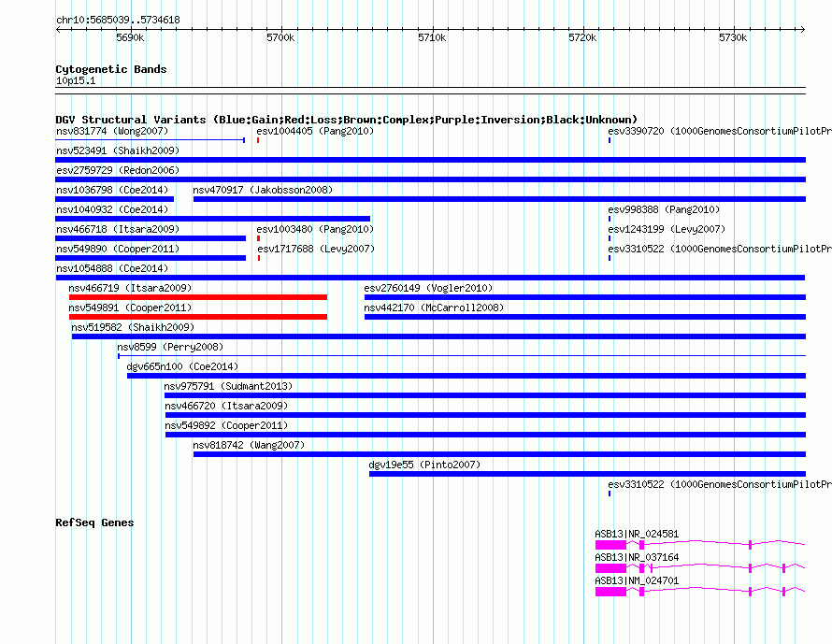Click the large exon block of ASB13 NM_024701
The width and height of the screenshot is (832, 644).
click(x=610, y=592)
